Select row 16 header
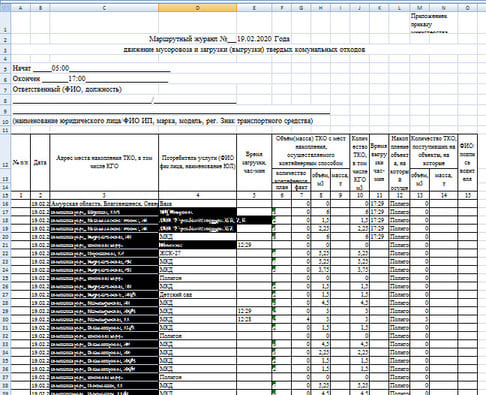This screenshot has height=395, width=486. pos(5,203)
